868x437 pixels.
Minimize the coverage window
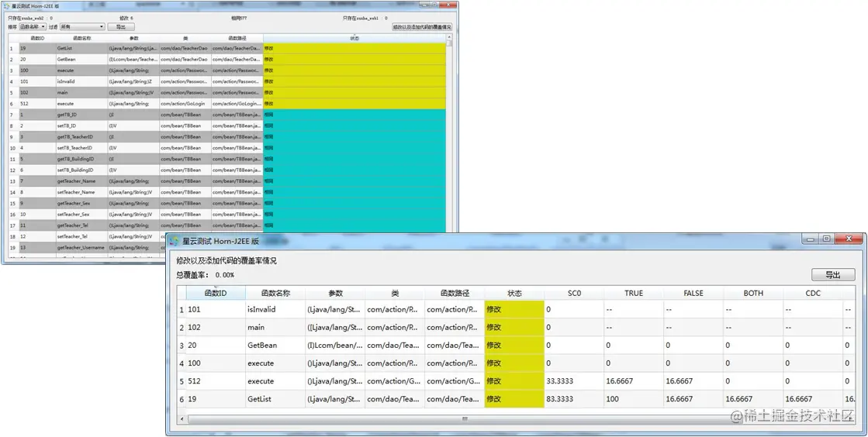(x=811, y=239)
